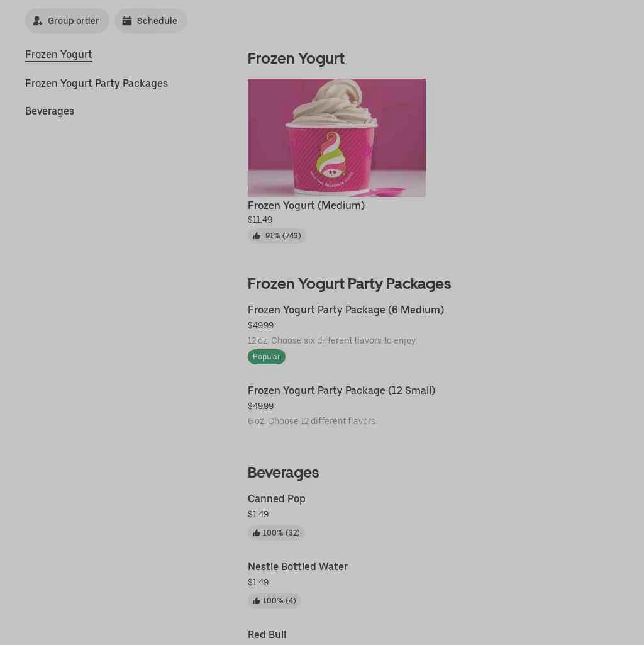This screenshot has height=645, width=644.
Task: Open the Schedule button
Action: 150,21
